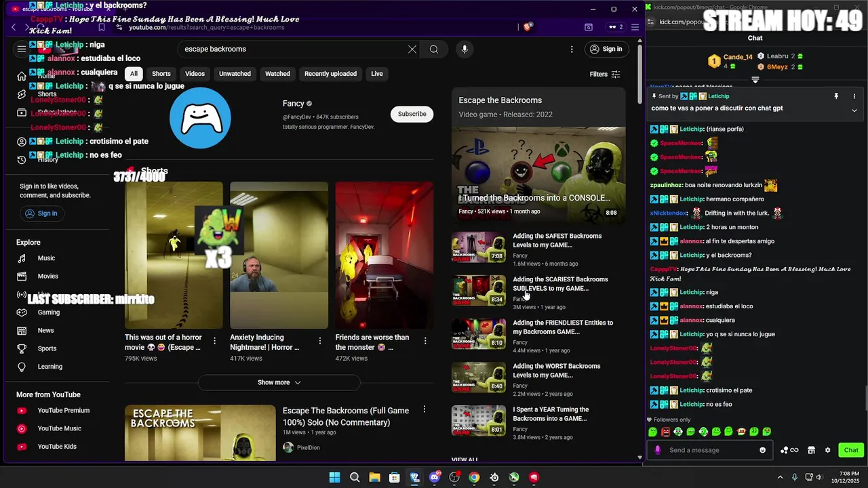868x488 pixels.
Task: Open options for 'Anxiety Inducing Nightmare' short
Action: pos(320,340)
